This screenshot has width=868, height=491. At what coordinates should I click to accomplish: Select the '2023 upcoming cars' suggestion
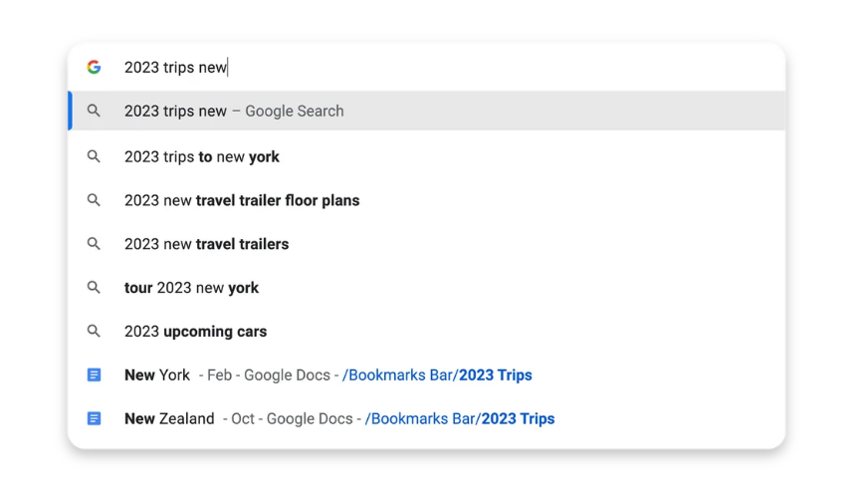click(x=426, y=332)
